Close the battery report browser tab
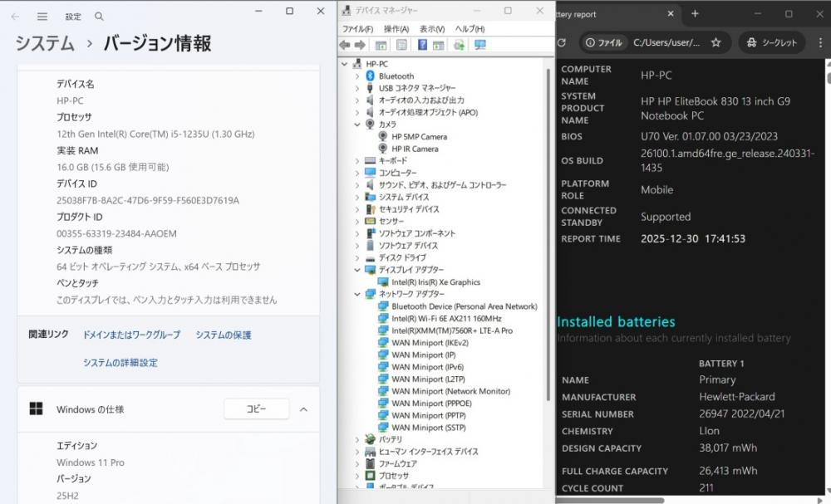This screenshot has width=831, height=504. [671, 14]
